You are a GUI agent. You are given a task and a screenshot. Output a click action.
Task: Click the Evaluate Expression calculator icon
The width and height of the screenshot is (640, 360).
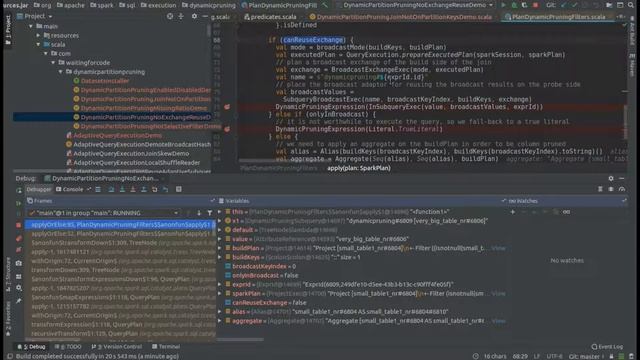pos(179,189)
